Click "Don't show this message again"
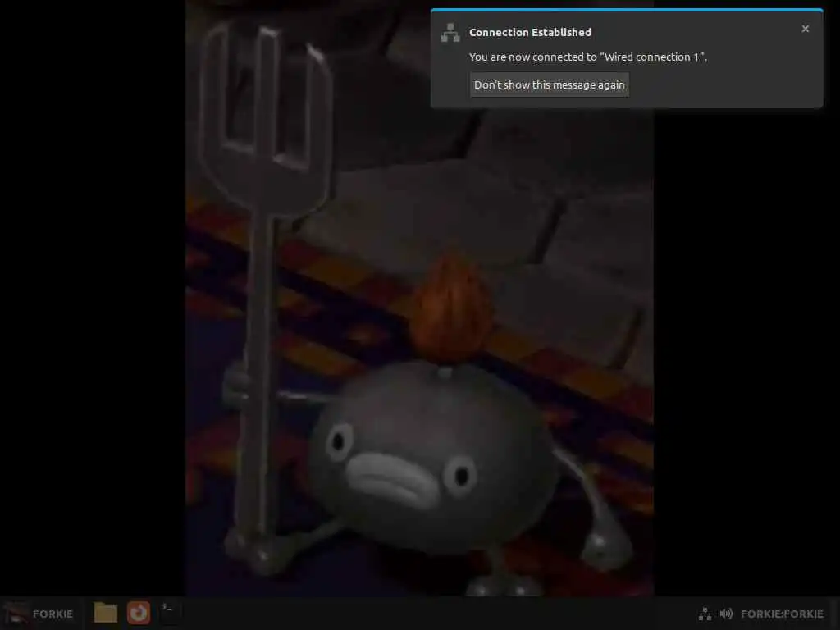840x630 pixels. pyautogui.click(x=549, y=84)
